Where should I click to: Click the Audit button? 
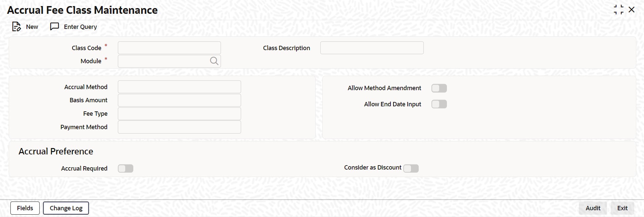tap(593, 208)
